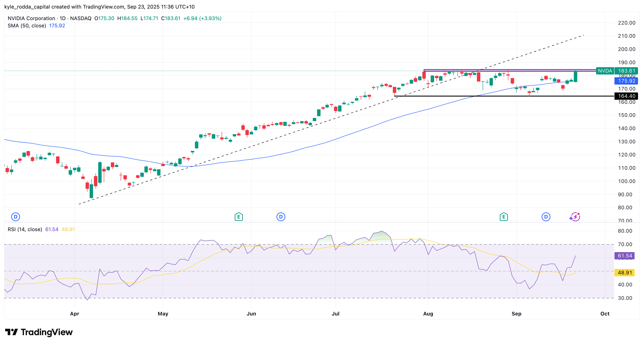This screenshot has width=644, height=345.
Task: Click the May label on time axis
Action: pos(163,314)
